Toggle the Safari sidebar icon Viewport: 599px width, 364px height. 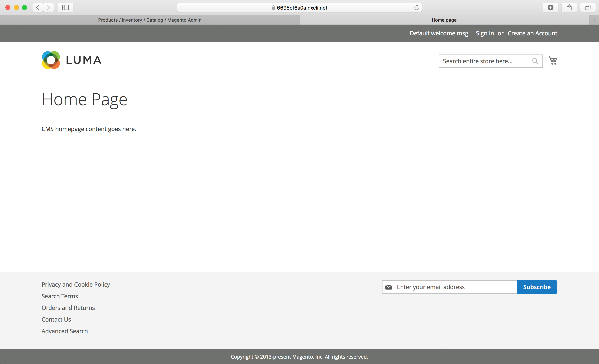[x=65, y=7]
